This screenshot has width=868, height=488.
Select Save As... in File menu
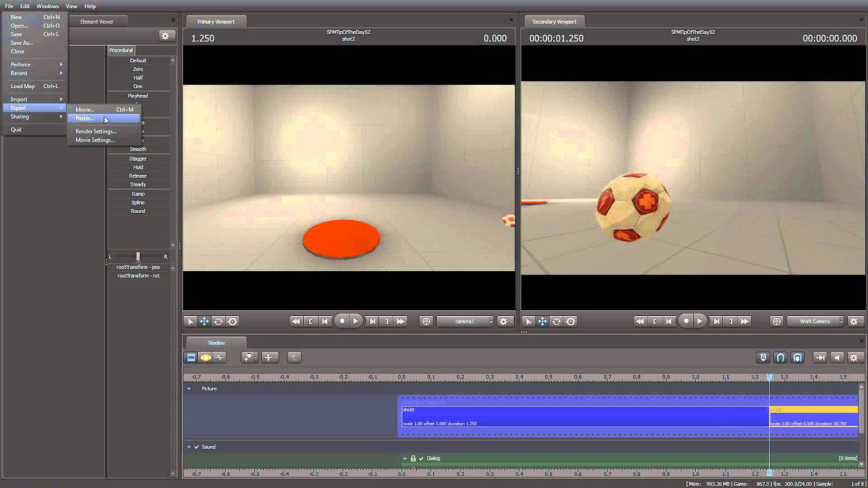[34, 43]
